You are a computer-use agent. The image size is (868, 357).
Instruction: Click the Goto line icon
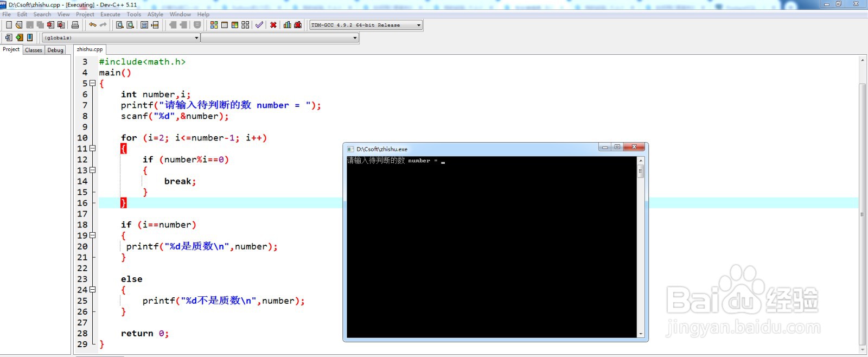point(155,25)
